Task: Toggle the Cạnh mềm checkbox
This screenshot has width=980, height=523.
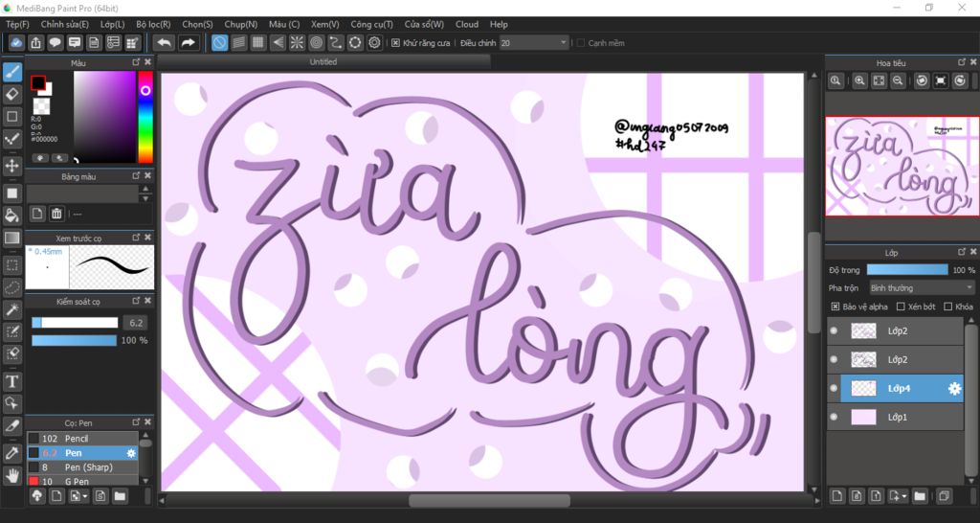Action: click(581, 43)
